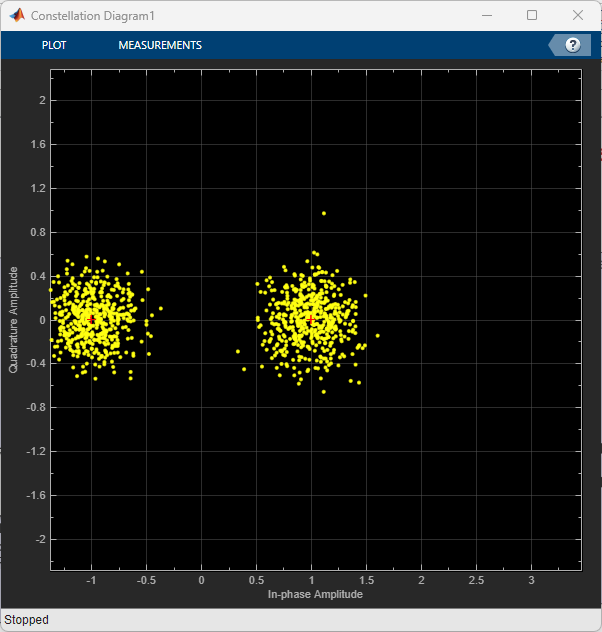This screenshot has width=602, height=632.
Task: Maximize the Constellation Diagram1 window
Action: [532, 15]
